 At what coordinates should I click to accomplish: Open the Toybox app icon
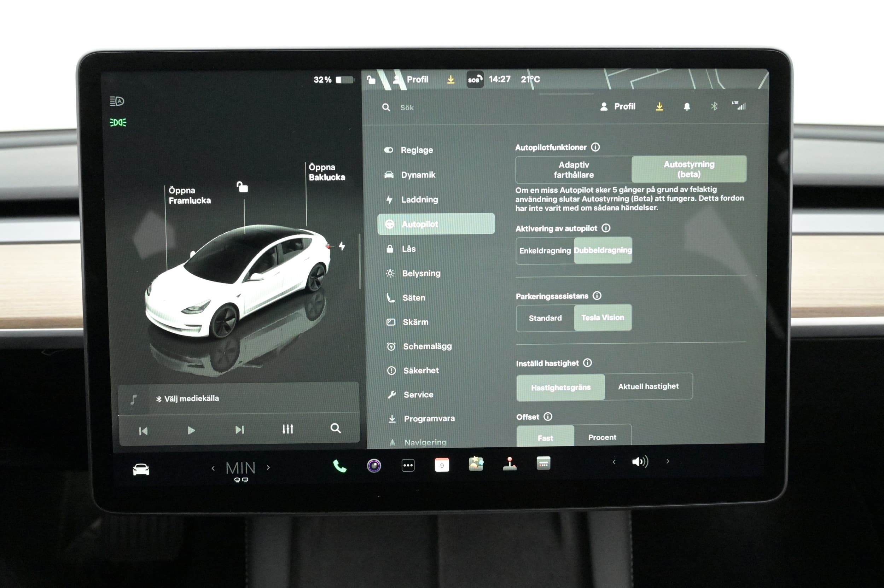pos(476,464)
